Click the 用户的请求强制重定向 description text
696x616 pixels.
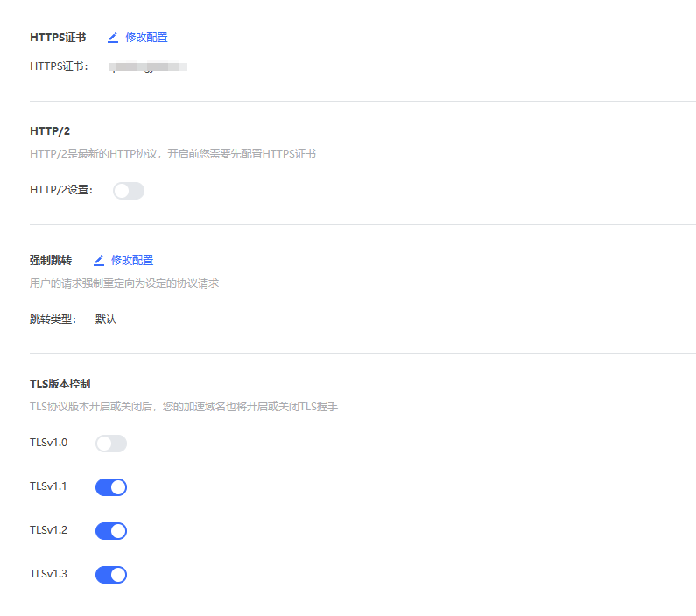point(124,283)
